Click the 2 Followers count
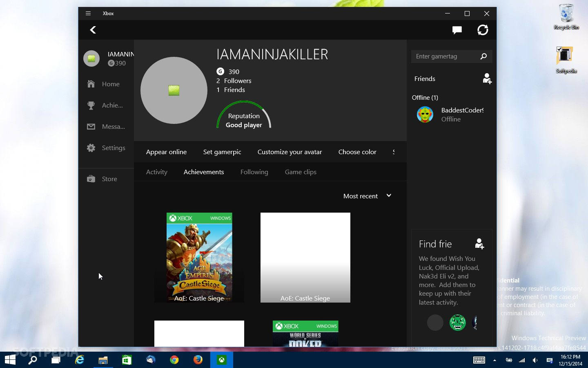This screenshot has width=588, height=368. [x=234, y=81]
